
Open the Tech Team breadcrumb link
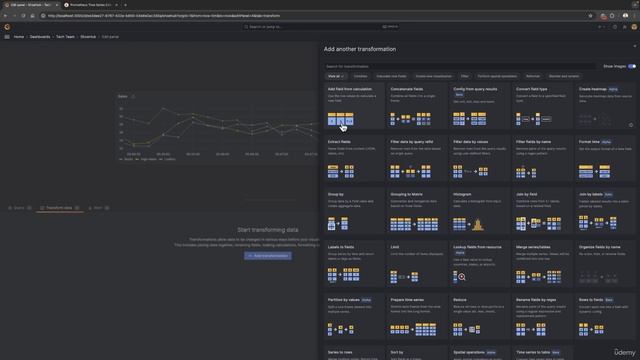coord(65,37)
